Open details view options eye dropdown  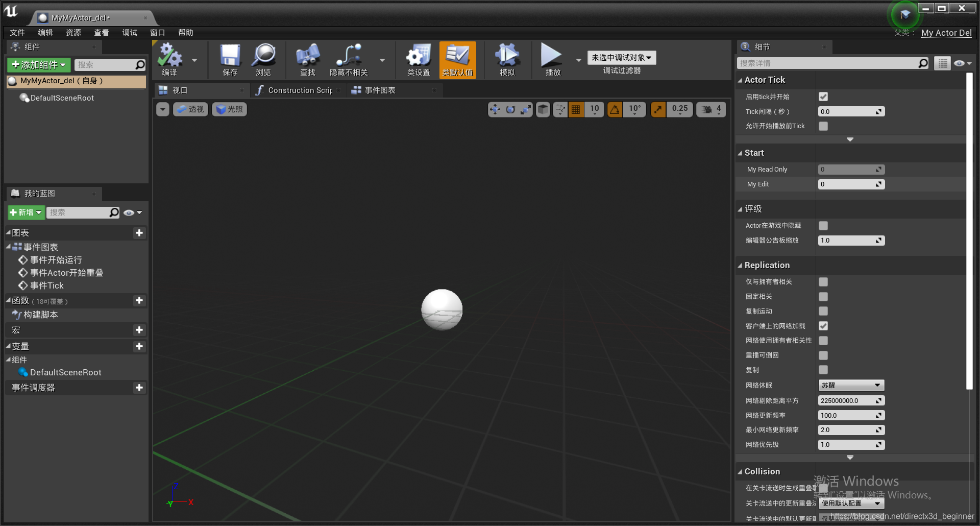click(x=963, y=63)
